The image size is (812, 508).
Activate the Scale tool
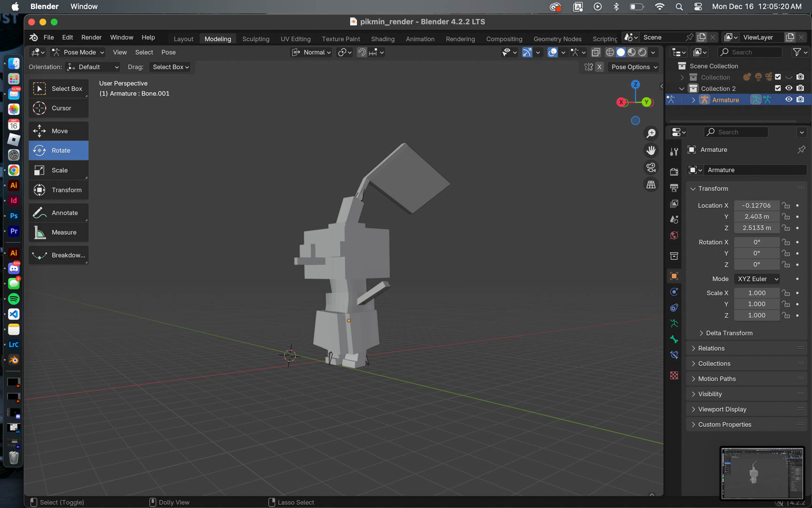point(58,170)
